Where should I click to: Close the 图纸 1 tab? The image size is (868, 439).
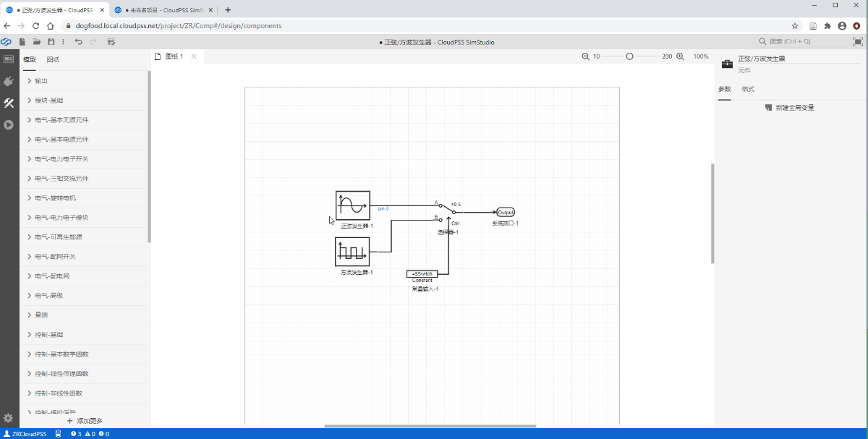[x=194, y=56]
